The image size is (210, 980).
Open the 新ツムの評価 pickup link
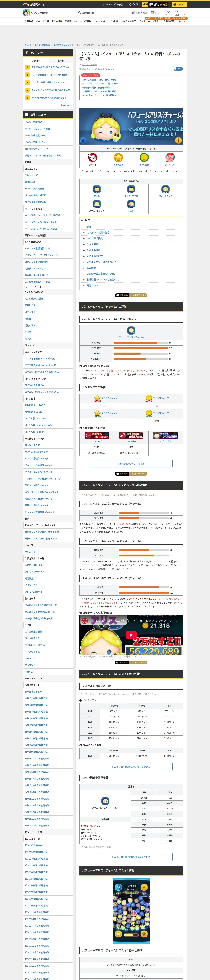coord(90,80)
